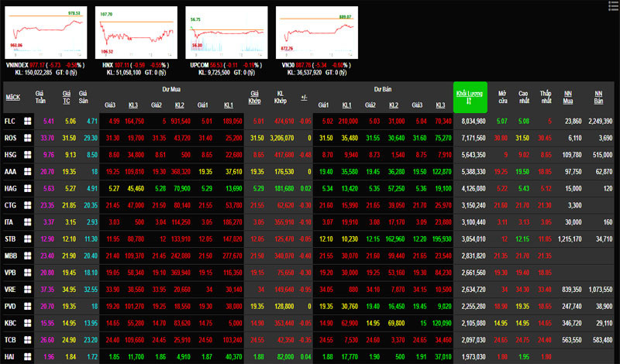The image size is (620, 364).
Task: Select the MBB stock symbol
Action: 11,254
